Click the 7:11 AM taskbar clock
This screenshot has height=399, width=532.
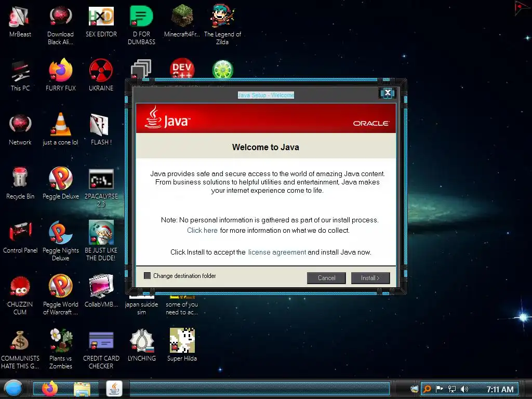(x=500, y=389)
